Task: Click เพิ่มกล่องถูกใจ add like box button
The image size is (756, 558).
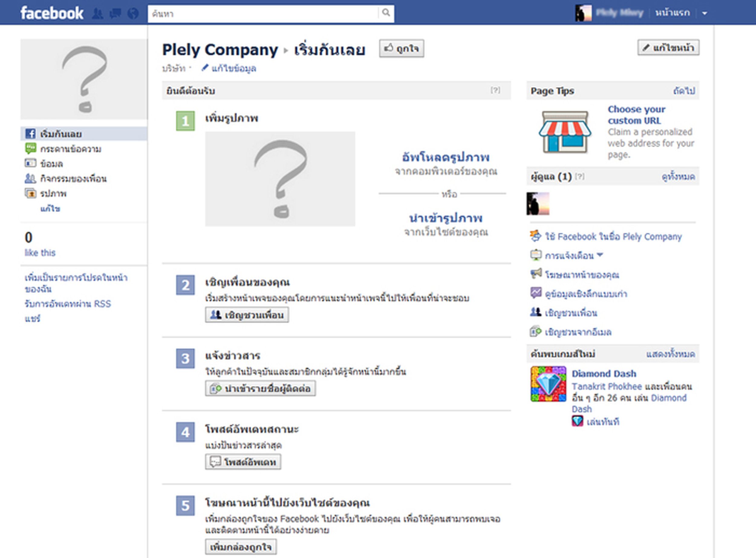Action: pyautogui.click(x=241, y=547)
